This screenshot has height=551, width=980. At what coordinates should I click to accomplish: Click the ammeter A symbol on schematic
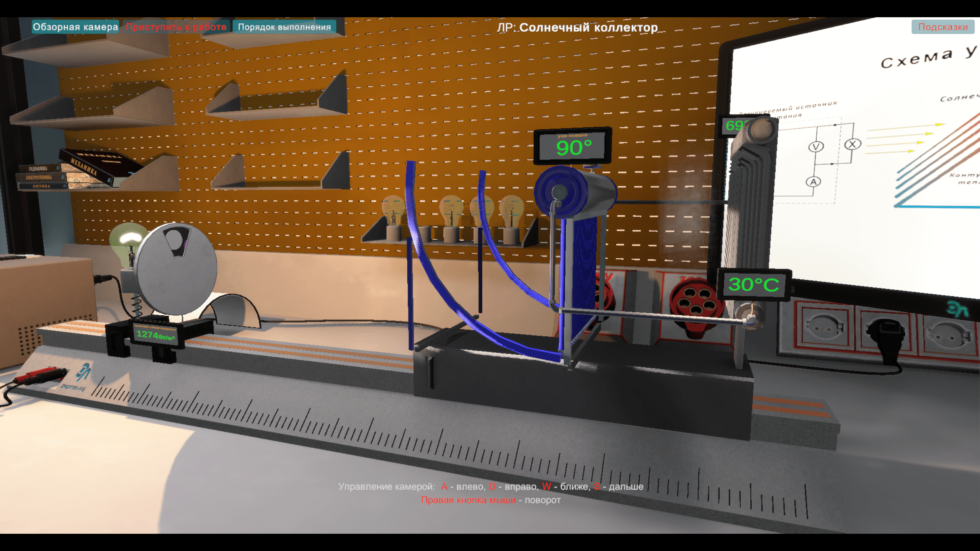point(813,182)
